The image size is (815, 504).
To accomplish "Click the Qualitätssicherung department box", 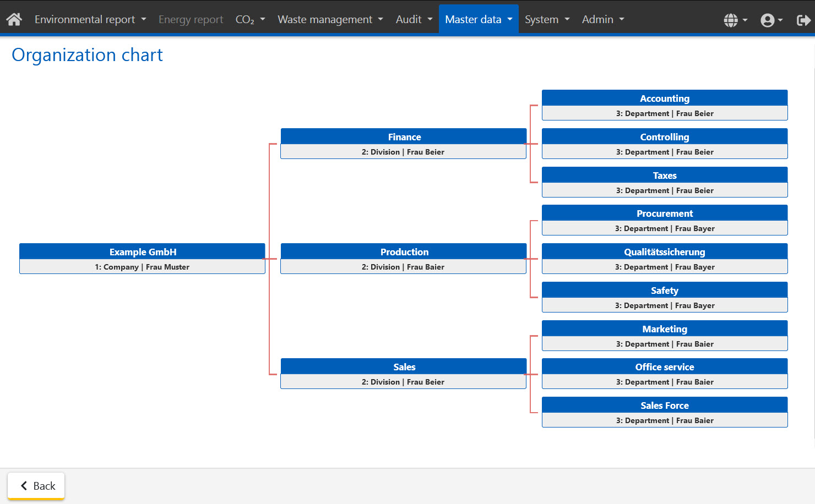I will [664, 258].
